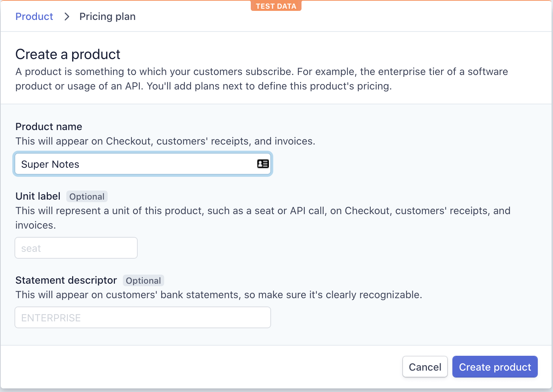The height and width of the screenshot is (392, 553).
Task: Click the Unit label heading text
Action: coord(38,196)
